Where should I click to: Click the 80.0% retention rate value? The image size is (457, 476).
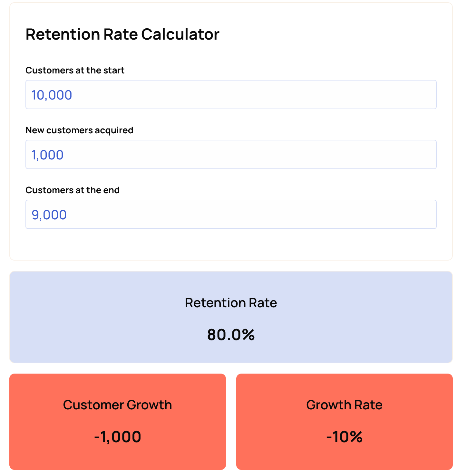(231, 335)
